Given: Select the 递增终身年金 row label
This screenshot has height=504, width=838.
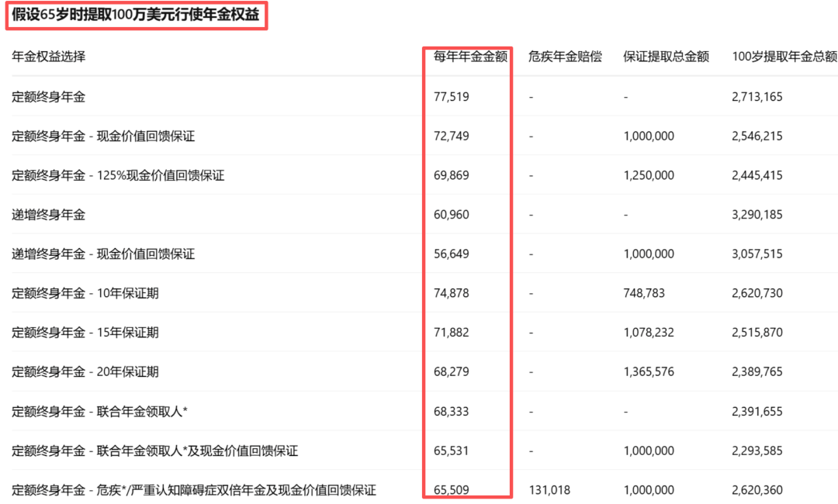Looking at the screenshot, I should [x=49, y=215].
